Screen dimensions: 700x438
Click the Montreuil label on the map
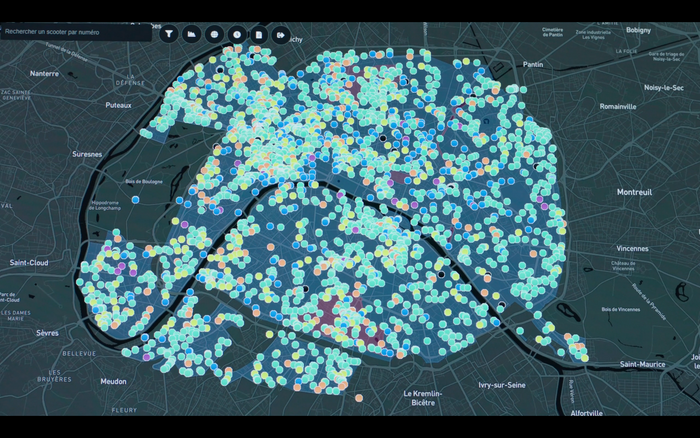coord(633,191)
